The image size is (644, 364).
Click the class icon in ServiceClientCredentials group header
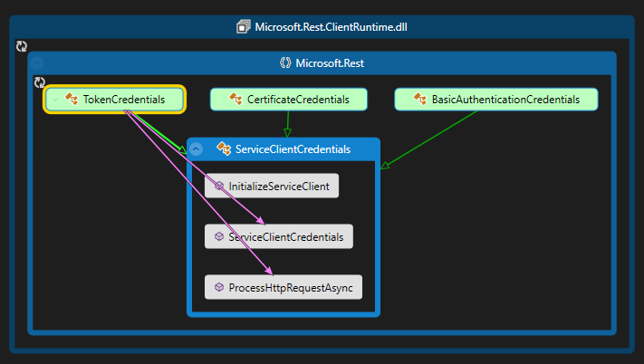[224, 148]
